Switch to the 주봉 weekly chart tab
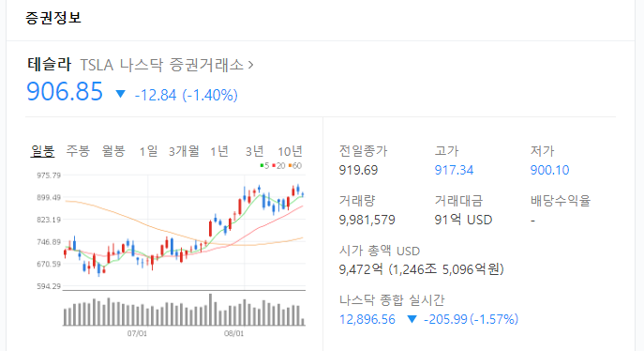 78,151
